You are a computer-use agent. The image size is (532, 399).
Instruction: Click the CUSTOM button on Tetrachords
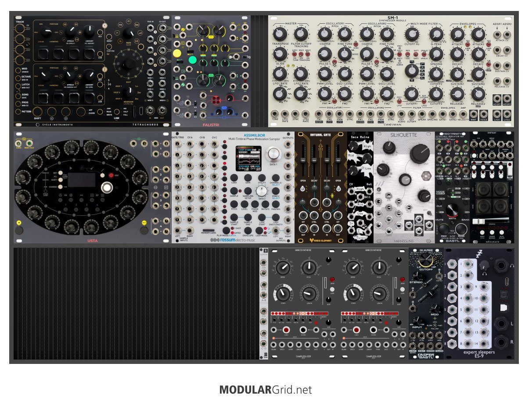coord(109,46)
